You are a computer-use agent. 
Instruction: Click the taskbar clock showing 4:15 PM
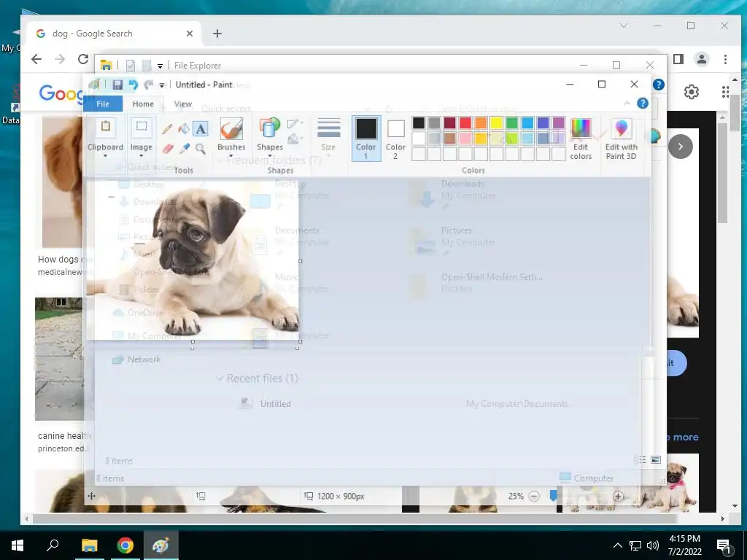(684, 545)
